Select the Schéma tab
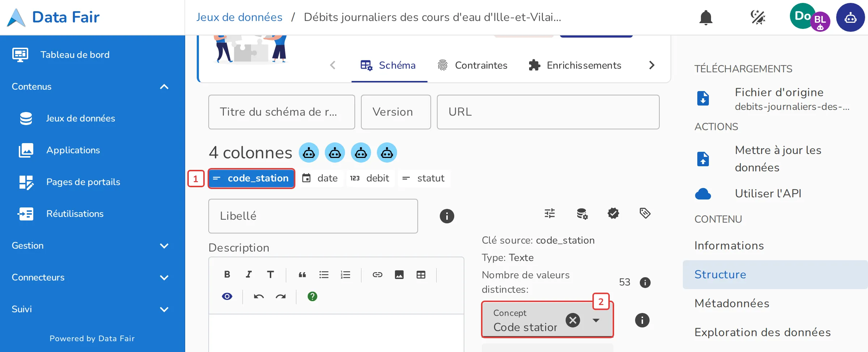 click(389, 65)
